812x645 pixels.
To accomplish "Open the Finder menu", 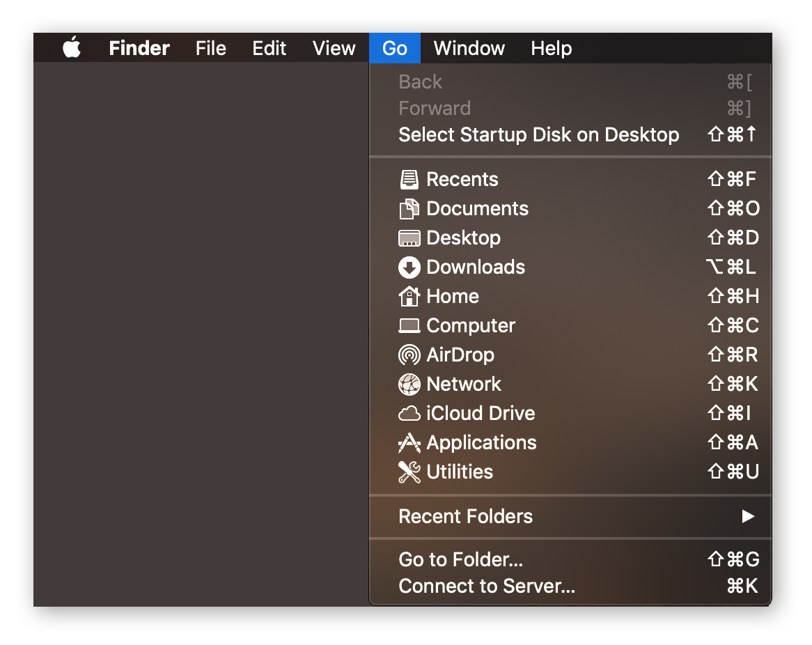I will point(139,47).
